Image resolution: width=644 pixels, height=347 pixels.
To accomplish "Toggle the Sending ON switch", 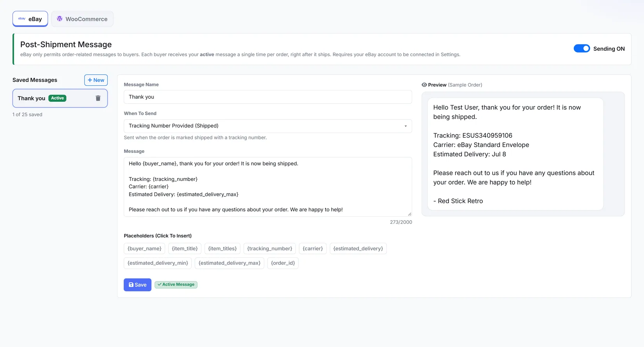I will tap(582, 48).
